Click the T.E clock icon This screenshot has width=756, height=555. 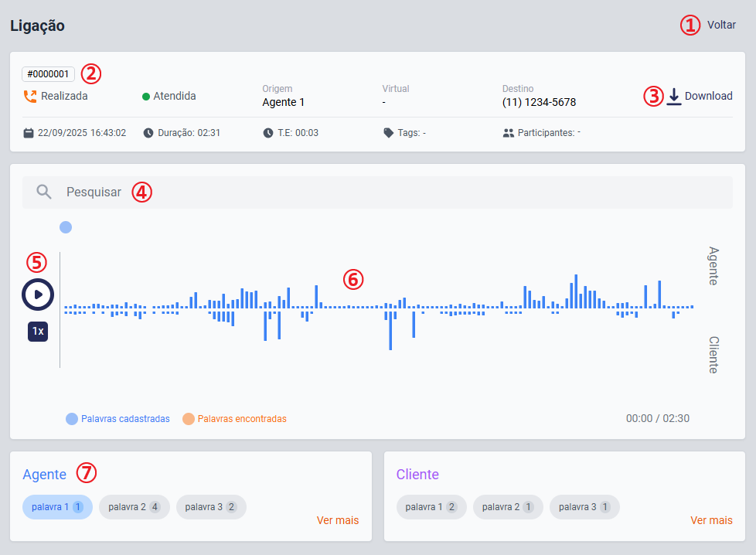tap(268, 133)
